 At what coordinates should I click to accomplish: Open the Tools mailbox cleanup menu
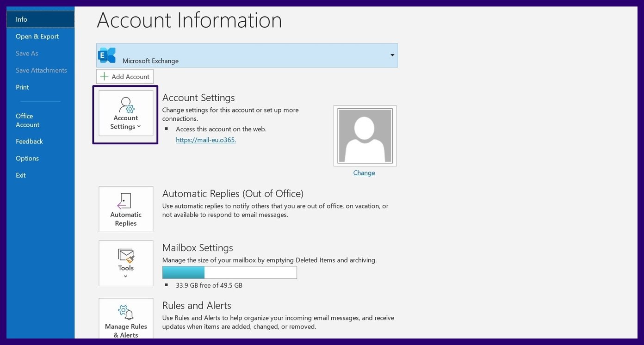pyautogui.click(x=126, y=263)
